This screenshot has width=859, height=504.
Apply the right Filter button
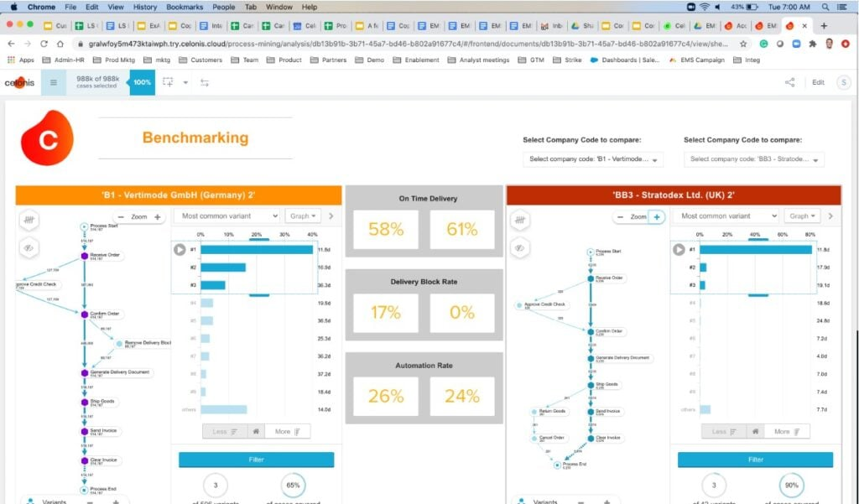point(756,460)
